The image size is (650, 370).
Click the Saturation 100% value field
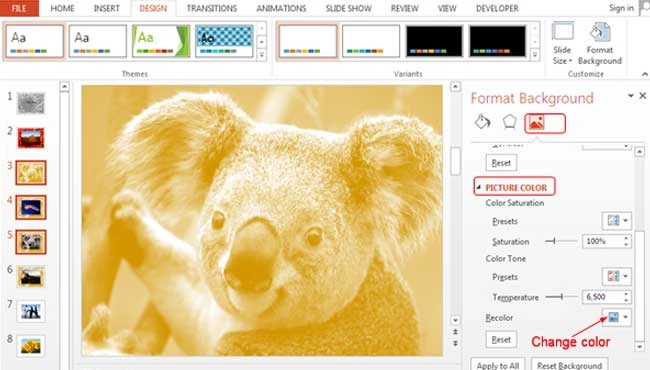click(602, 241)
